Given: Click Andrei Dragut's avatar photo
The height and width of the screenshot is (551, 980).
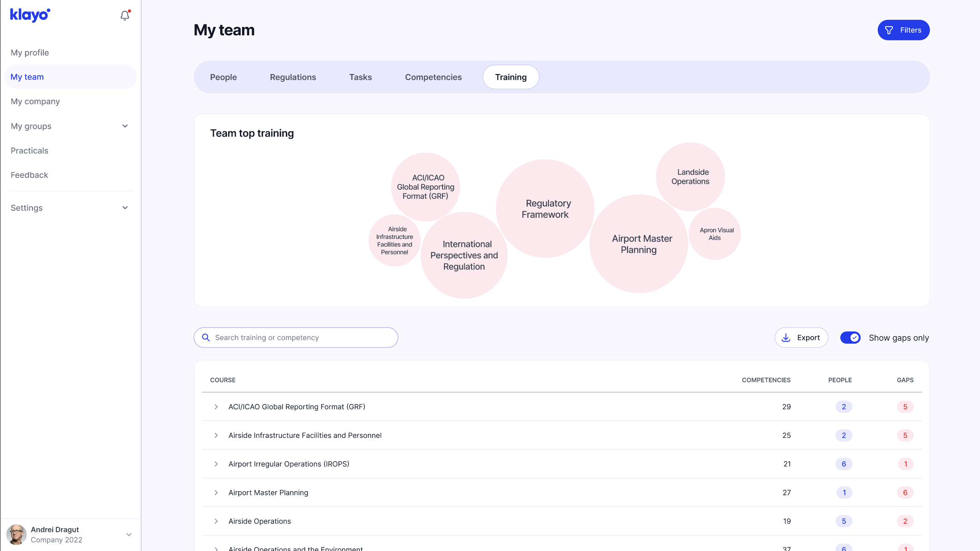Looking at the screenshot, I should tap(16, 534).
